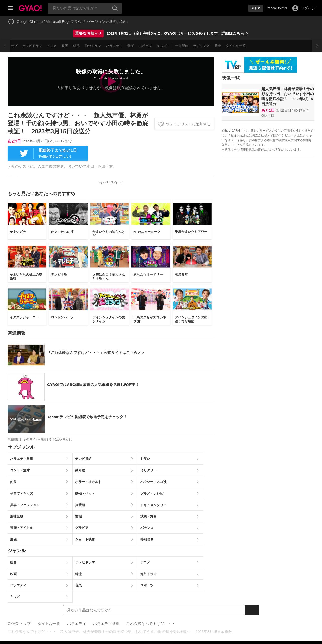Screen dimensions: 322x644
Task: Click the ストア button
Action: 256,8
